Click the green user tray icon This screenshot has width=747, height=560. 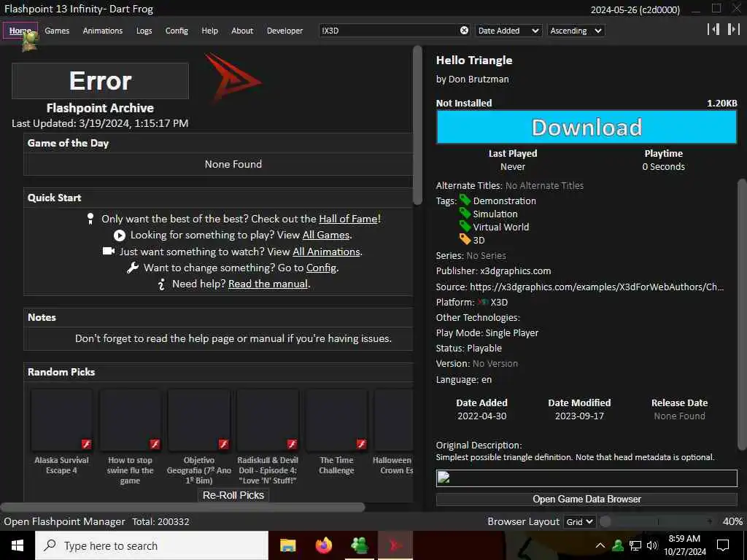tap(618, 545)
